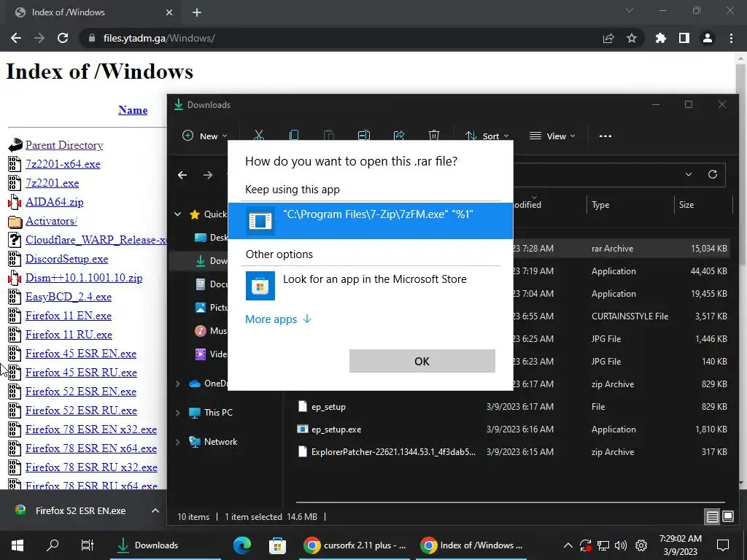Share this page icon in address bar
This screenshot has width=747, height=560.
tap(608, 38)
